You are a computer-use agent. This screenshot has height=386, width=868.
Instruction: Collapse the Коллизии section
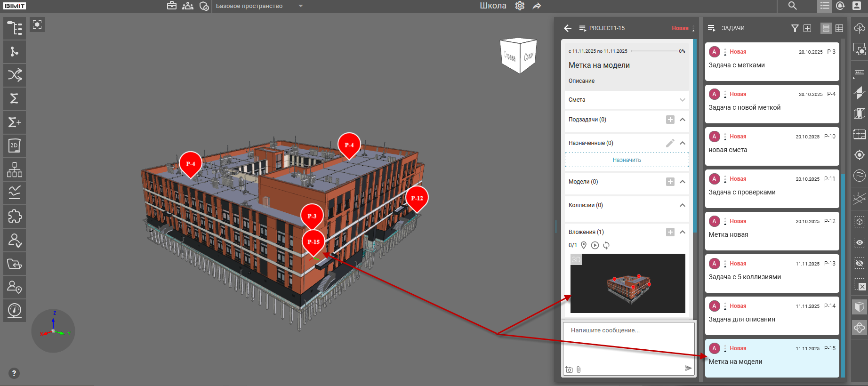tap(682, 205)
